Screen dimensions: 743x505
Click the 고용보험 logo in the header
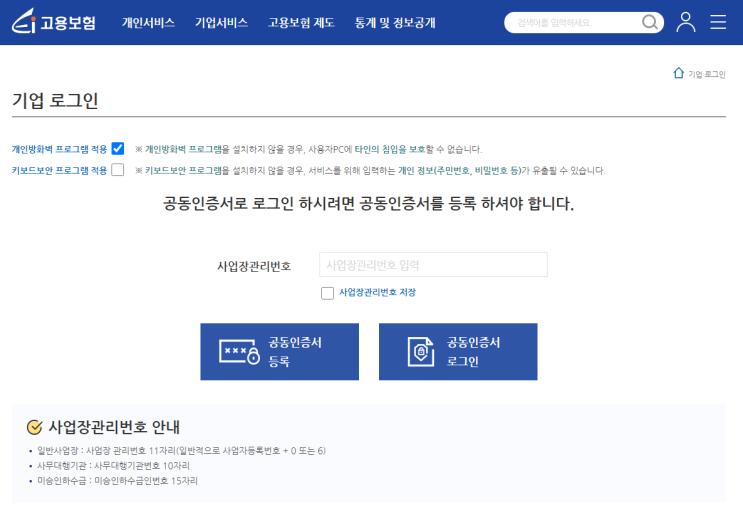pyautogui.click(x=54, y=21)
